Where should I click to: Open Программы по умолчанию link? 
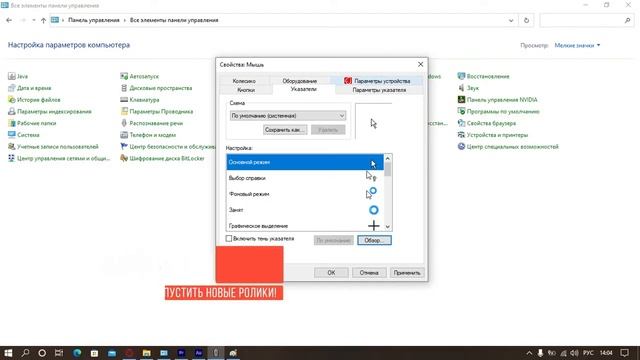pyautogui.click(x=498, y=111)
